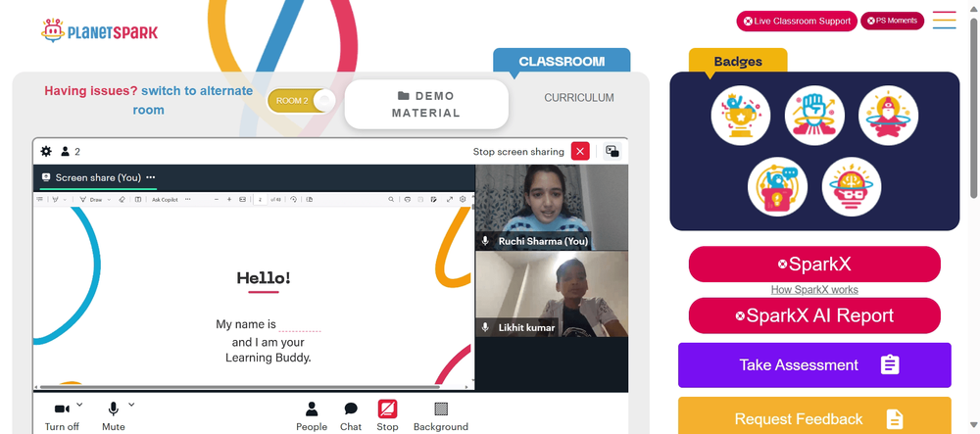Click the PDF page number field
980x434 pixels.
coord(260,200)
